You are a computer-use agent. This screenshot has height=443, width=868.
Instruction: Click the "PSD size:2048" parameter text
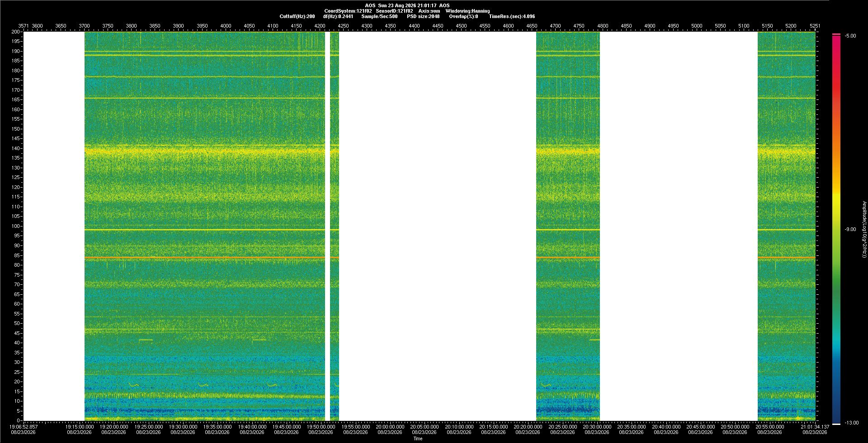click(423, 16)
